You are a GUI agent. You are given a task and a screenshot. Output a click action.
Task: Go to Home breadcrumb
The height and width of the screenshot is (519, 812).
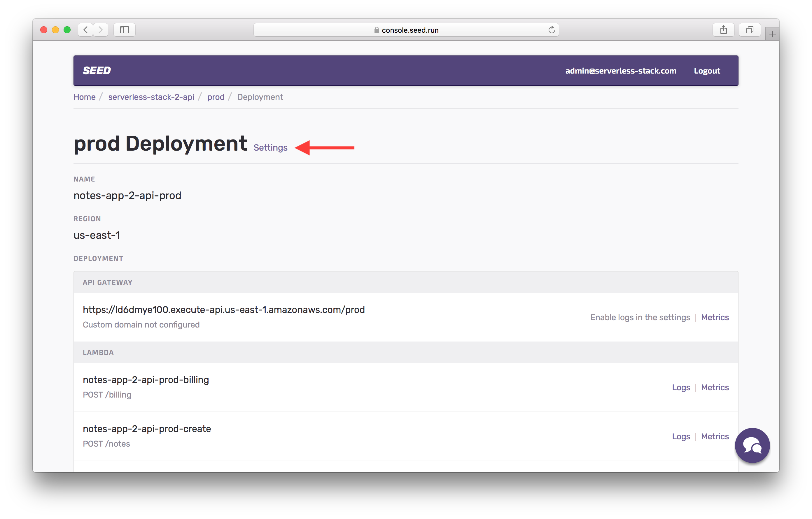click(84, 97)
